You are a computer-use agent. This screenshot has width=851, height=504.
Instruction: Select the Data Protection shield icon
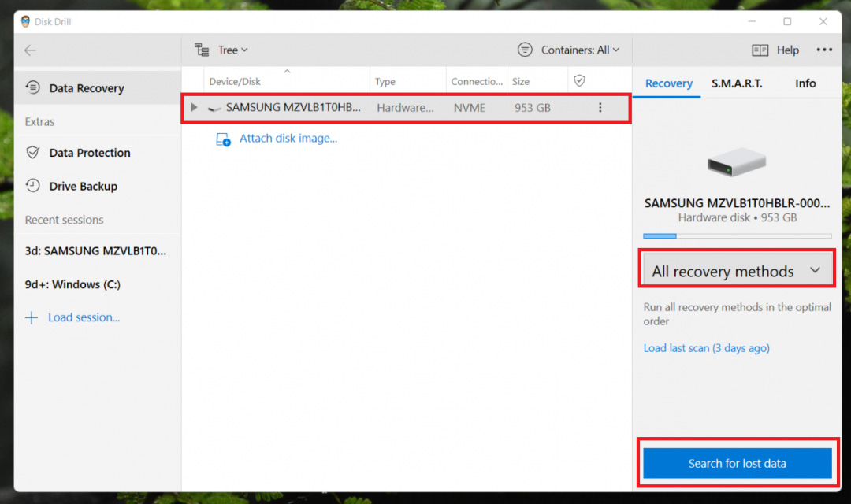point(34,153)
